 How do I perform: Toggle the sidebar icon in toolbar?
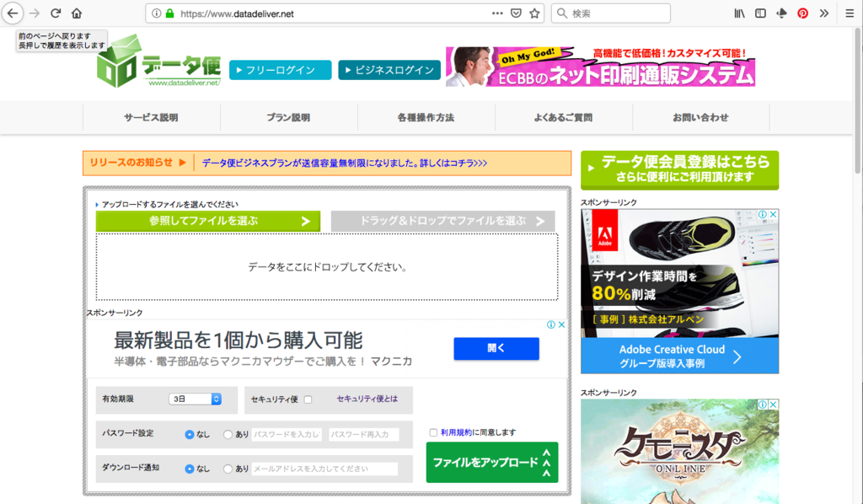point(760,13)
